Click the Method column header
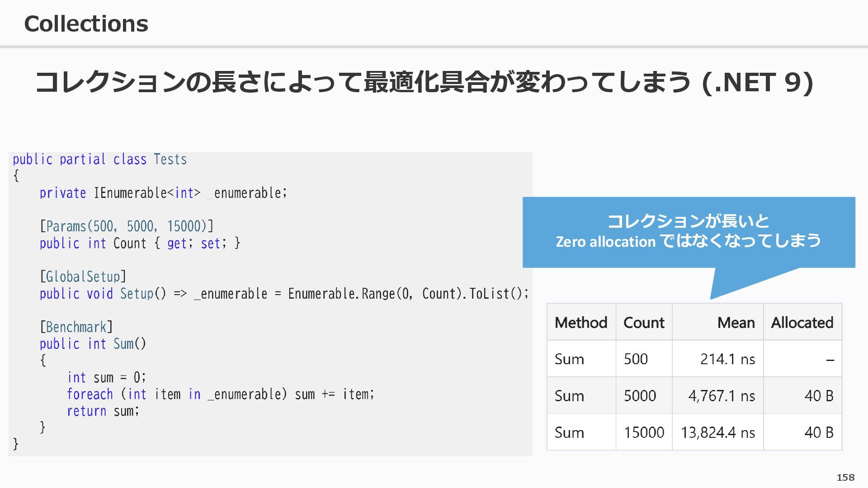This screenshot has height=488, width=868. pos(580,323)
